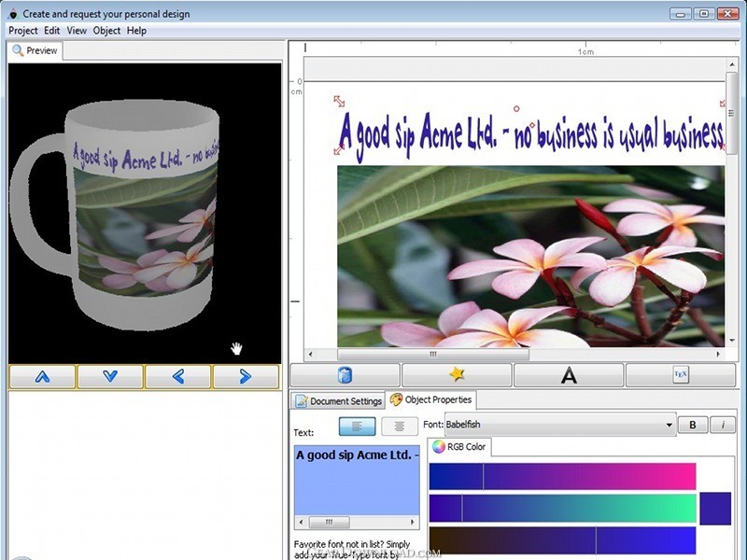The height and width of the screenshot is (560, 747).
Task: Click the 'Favorite font not in list?' hint
Action: 352,549
